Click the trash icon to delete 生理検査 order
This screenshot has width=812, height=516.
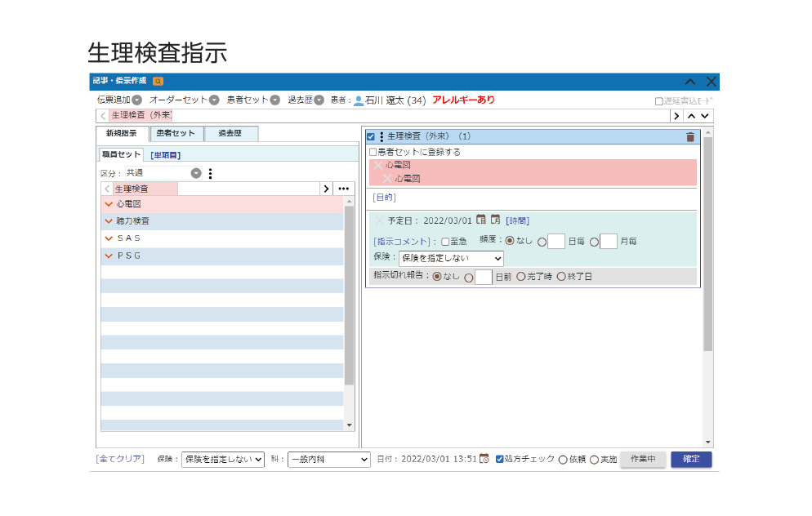[x=690, y=137]
